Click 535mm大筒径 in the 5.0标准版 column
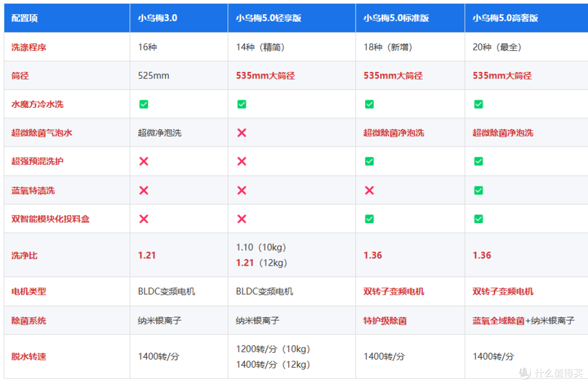 coord(393,76)
